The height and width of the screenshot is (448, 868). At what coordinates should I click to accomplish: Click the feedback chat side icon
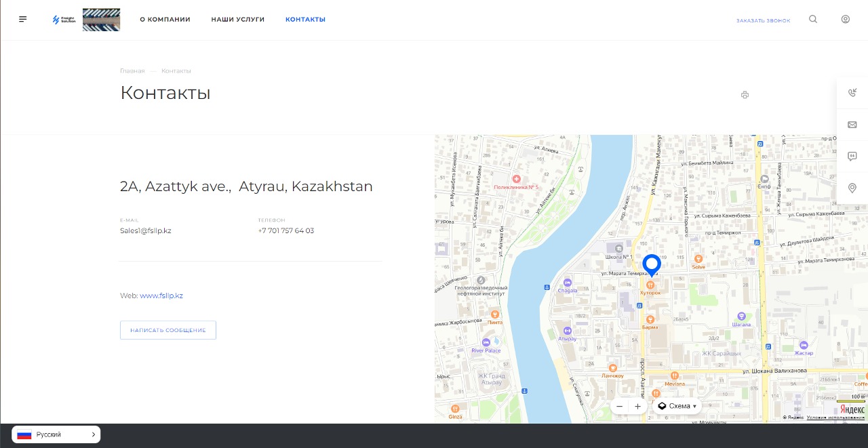852,157
